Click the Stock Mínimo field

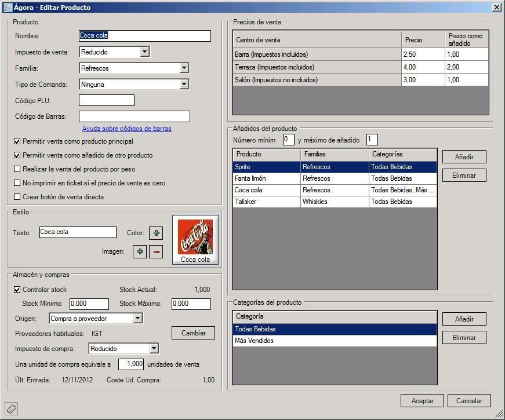(x=89, y=304)
